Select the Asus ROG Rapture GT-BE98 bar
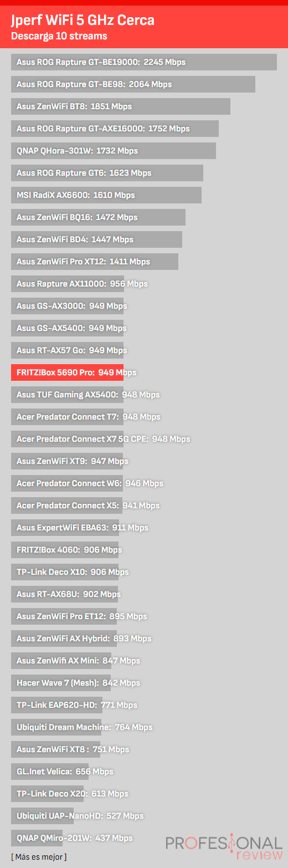 133,84
